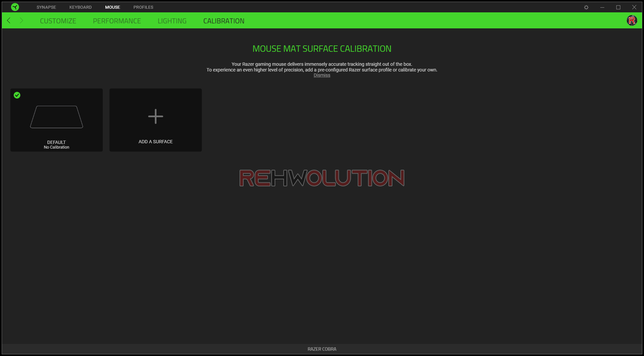
Task: Switch to the Keyboard tab
Action: click(80, 7)
